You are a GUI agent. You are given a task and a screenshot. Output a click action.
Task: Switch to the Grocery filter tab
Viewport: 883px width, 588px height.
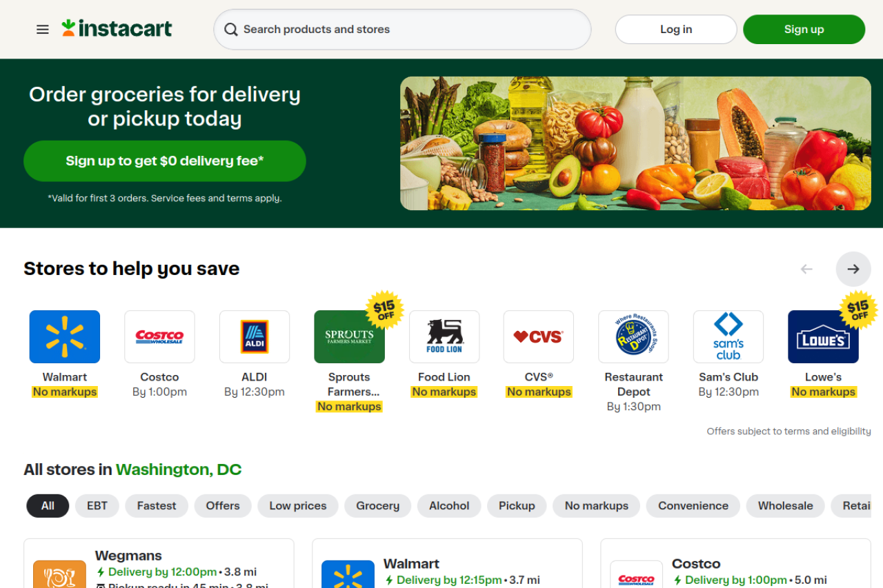377,505
